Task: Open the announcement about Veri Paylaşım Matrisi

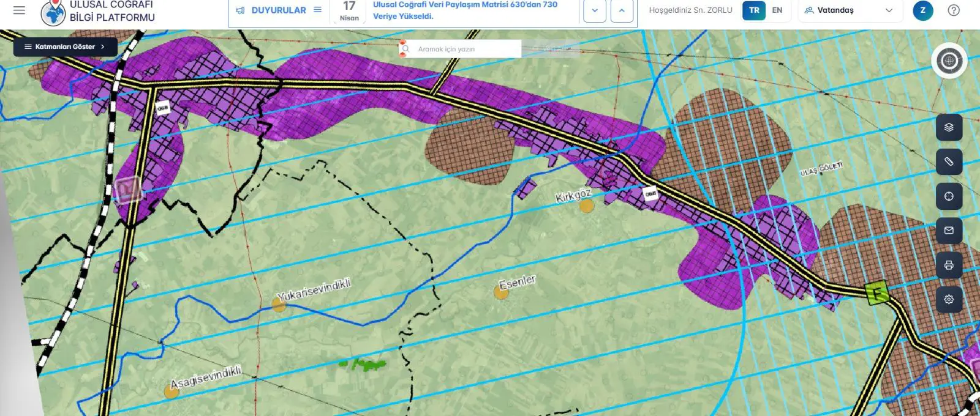Action: (x=466, y=10)
